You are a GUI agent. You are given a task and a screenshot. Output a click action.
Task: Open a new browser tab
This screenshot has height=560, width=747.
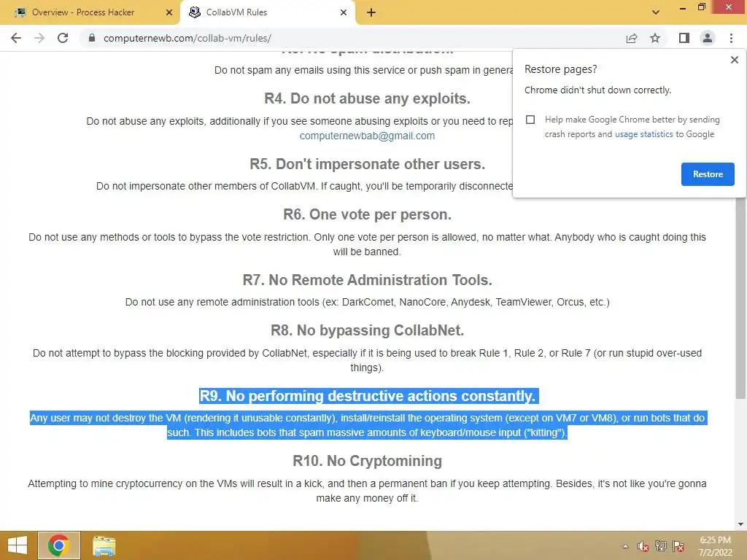(371, 13)
